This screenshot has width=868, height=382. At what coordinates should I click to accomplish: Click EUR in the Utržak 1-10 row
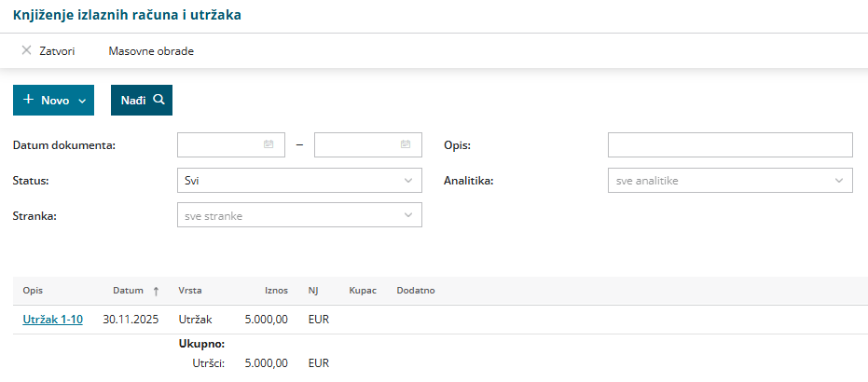[319, 320]
